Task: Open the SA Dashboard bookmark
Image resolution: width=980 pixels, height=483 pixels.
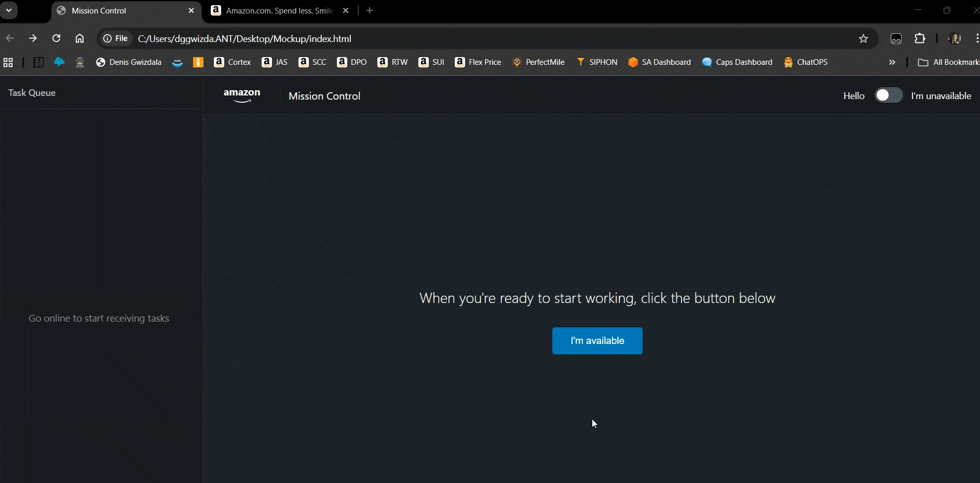Action: click(x=659, y=62)
